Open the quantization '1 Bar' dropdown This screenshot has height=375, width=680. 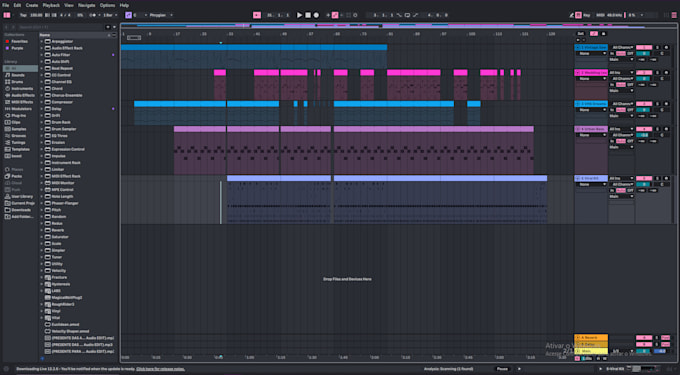tap(110, 15)
